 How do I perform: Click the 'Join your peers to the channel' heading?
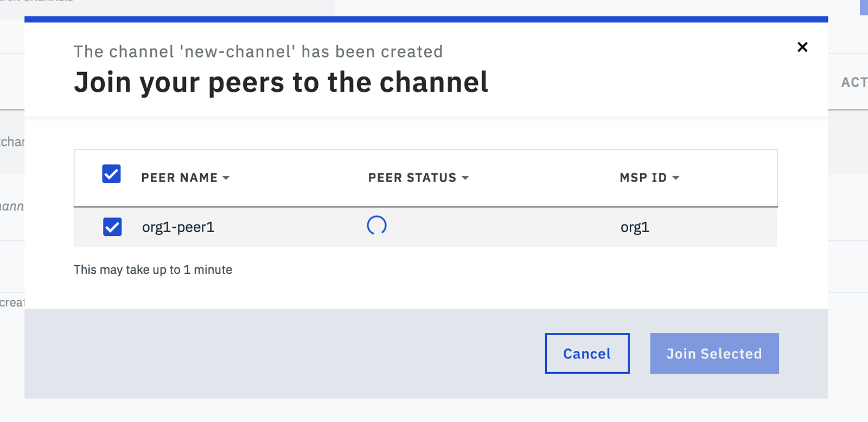click(x=281, y=82)
